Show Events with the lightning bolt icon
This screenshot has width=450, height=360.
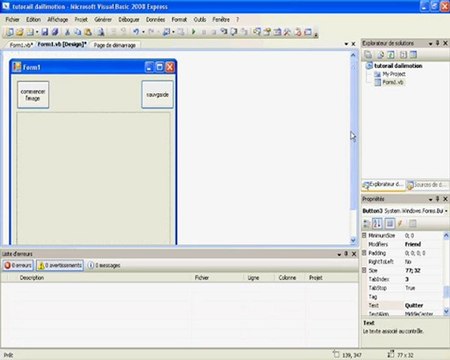point(400,223)
